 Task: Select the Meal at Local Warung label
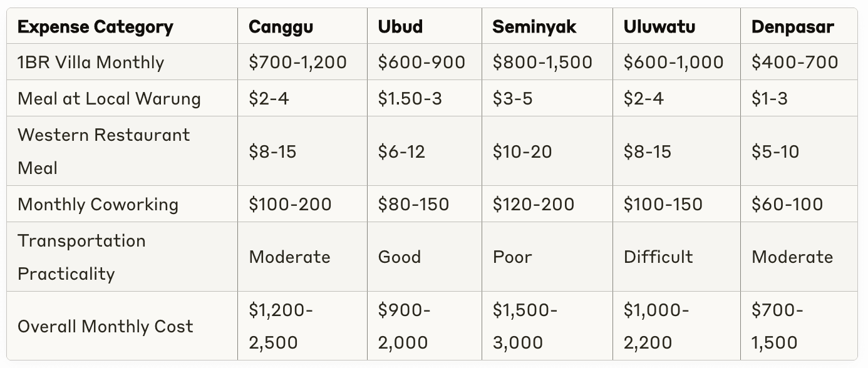click(x=109, y=99)
